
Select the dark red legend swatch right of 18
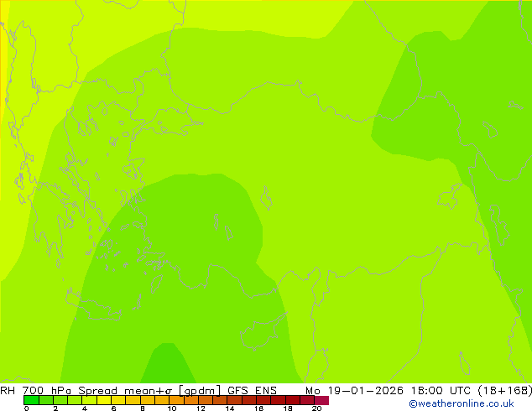[x=293, y=400]
